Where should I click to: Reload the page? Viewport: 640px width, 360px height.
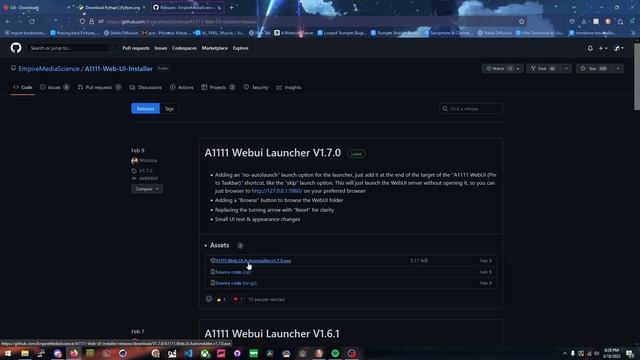tap(32, 21)
